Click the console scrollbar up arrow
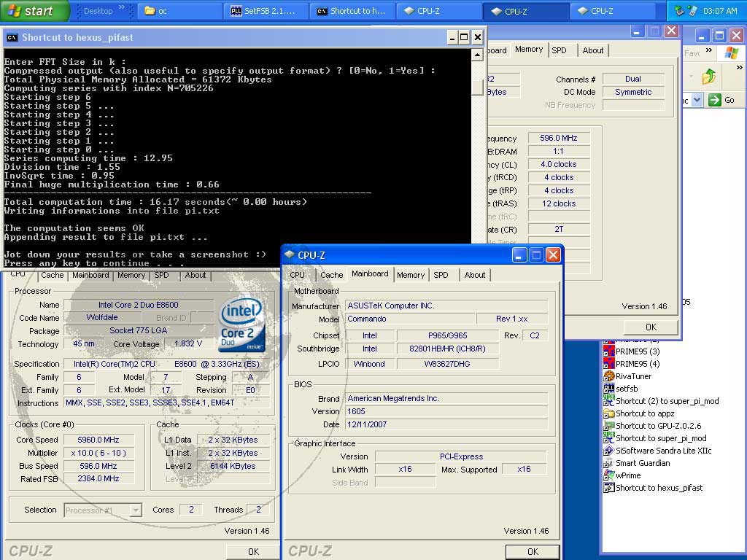This screenshot has width=747, height=560. pyautogui.click(x=477, y=55)
